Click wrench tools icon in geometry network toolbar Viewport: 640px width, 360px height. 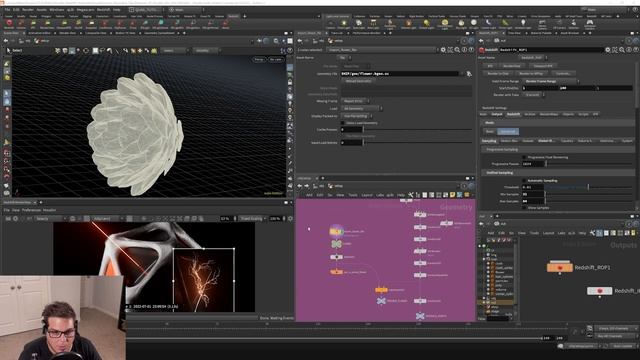point(411,195)
